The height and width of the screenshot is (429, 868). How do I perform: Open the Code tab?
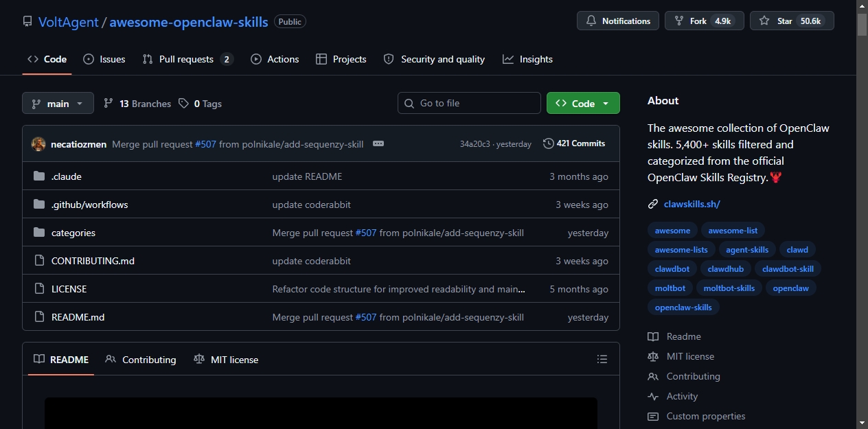[x=47, y=59]
